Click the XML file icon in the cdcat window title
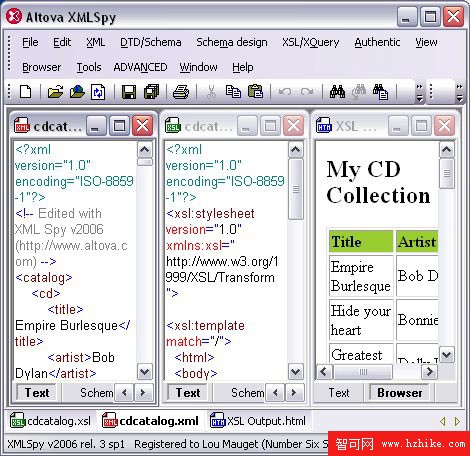Viewport: 470px width, 456px height. [22, 126]
